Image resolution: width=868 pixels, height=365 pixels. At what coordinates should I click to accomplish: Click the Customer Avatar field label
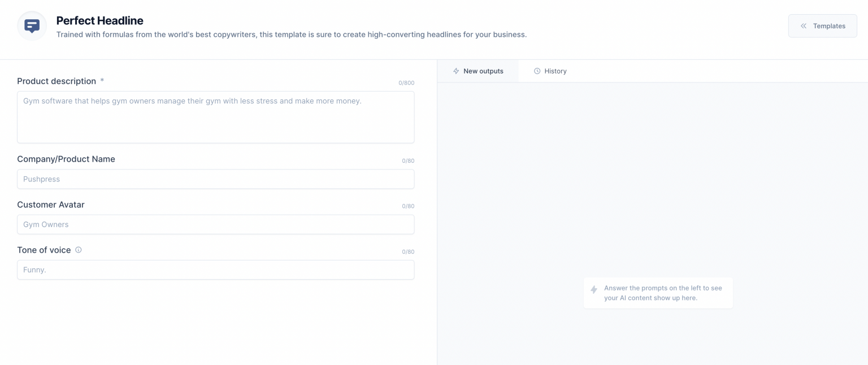click(50, 204)
